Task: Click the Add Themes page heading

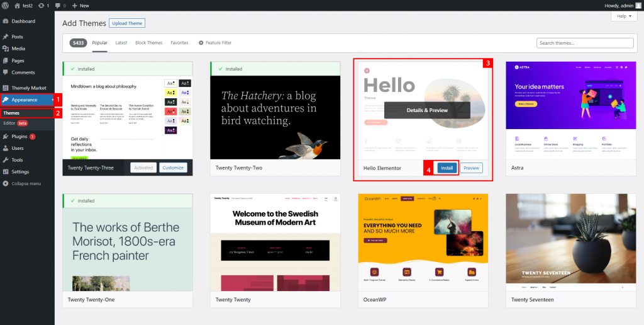Action: click(x=84, y=23)
